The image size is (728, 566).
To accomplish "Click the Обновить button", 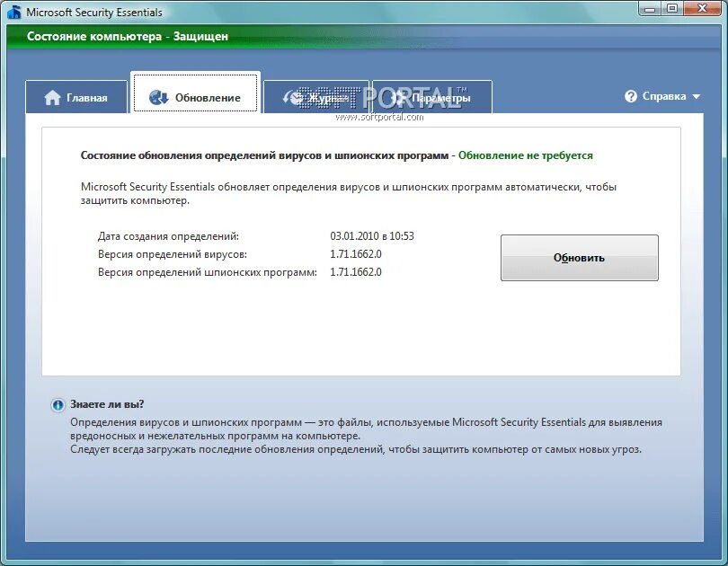I will click(x=579, y=258).
